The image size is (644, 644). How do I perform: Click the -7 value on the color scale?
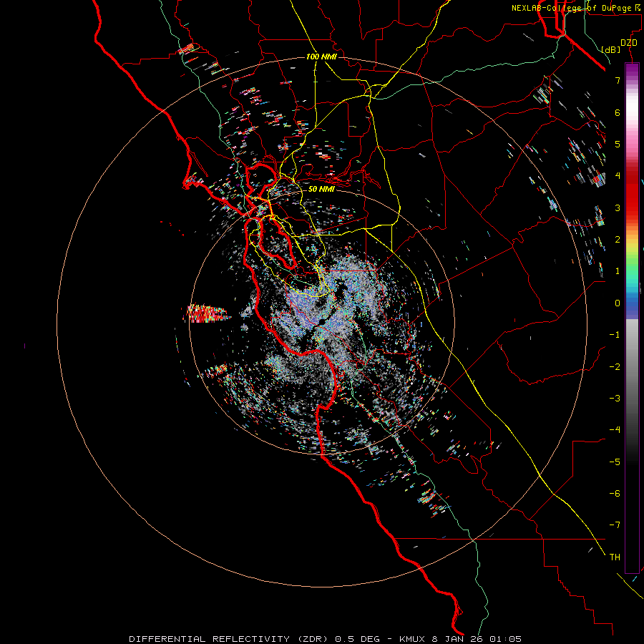point(615,525)
